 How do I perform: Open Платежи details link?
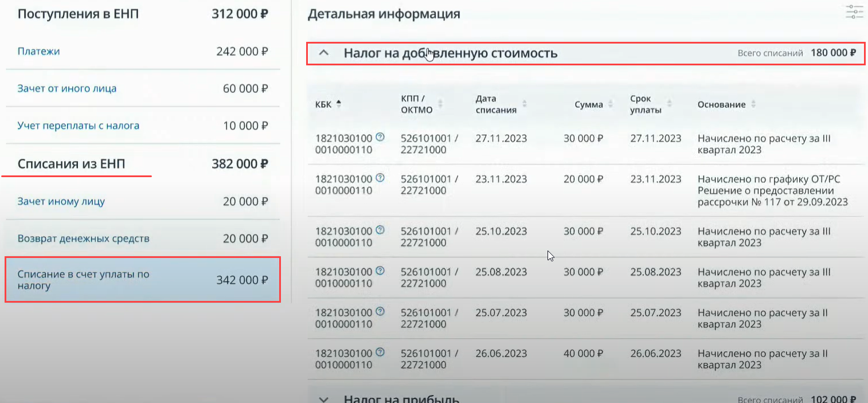click(x=38, y=52)
